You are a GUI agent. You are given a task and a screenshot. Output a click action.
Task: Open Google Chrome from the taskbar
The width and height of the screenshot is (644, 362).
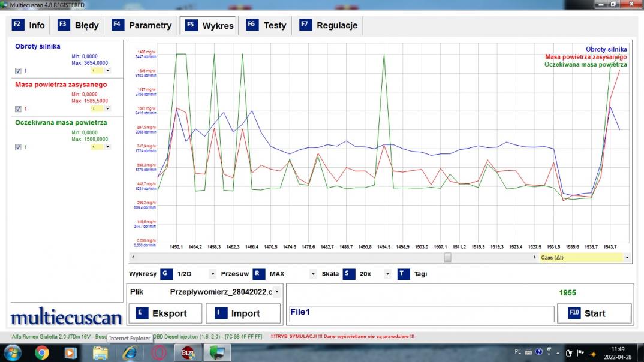point(42,352)
